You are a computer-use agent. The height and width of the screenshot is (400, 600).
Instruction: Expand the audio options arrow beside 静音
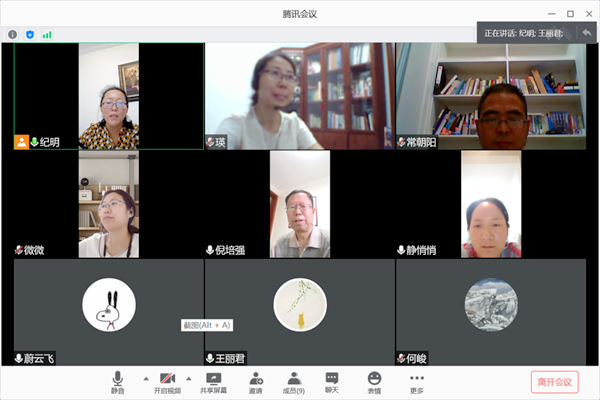[x=145, y=378]
